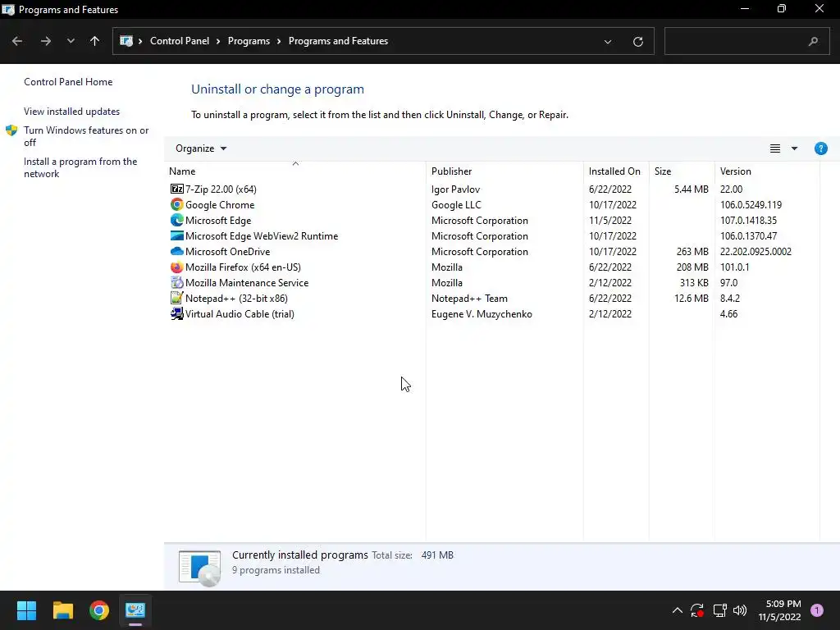Open View installed updates link
This screenshot has height=630, width=840.
point(72,112)
